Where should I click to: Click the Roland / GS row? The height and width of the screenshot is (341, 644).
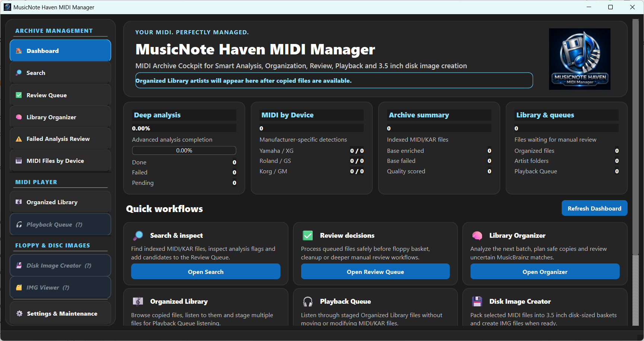pos(312,161)
